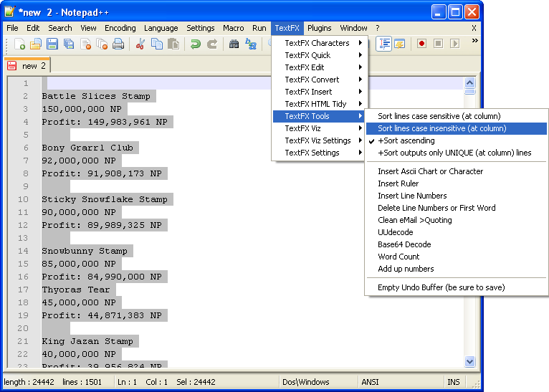Viewport: 549px width, 392px height.
Task: Expand TextFX Convert submenu
Action: tap(320, 80)
